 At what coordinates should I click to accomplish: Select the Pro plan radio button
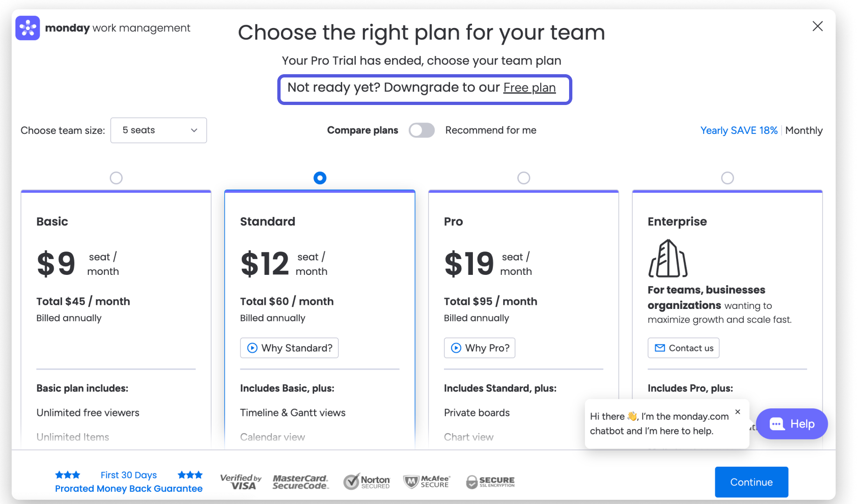[524, 178]
